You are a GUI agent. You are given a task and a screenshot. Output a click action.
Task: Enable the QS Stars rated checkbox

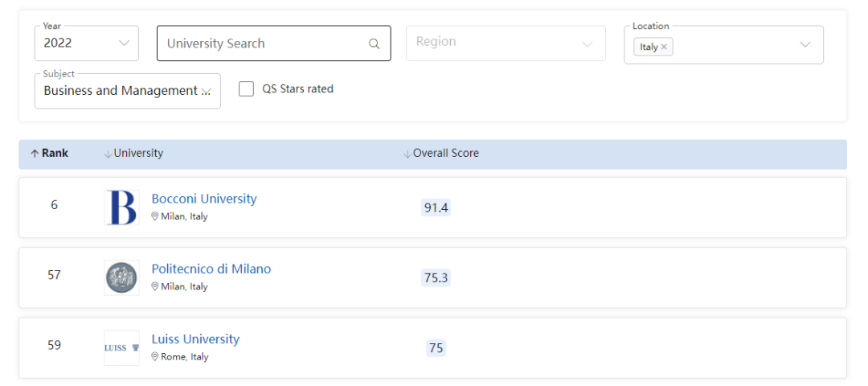pos(247,88)
